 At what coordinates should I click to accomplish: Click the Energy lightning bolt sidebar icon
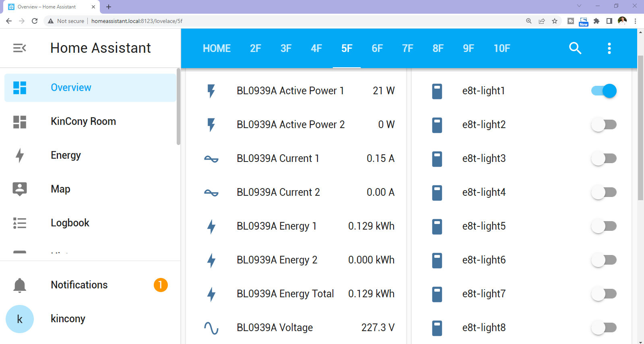coord(19,155)
